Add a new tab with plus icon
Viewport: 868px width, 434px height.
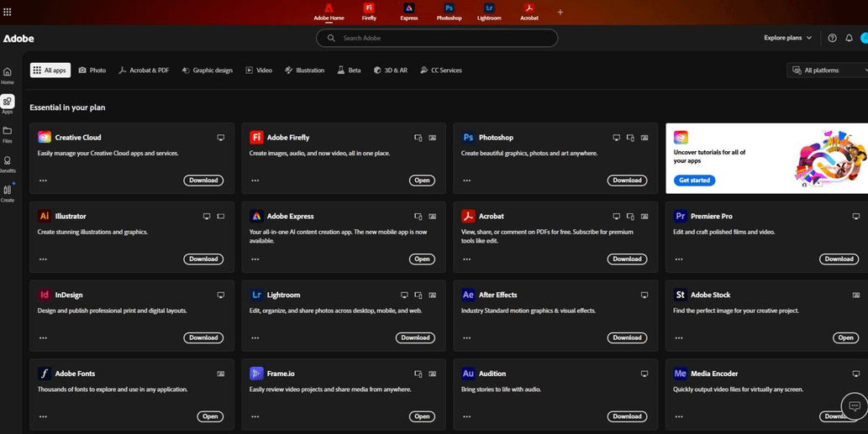560,12
